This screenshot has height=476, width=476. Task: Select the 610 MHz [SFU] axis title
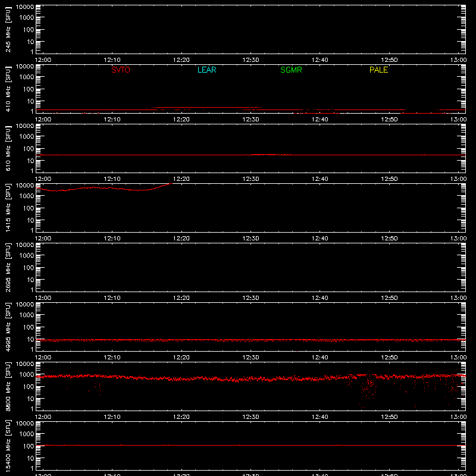click(x=8, y=149)
